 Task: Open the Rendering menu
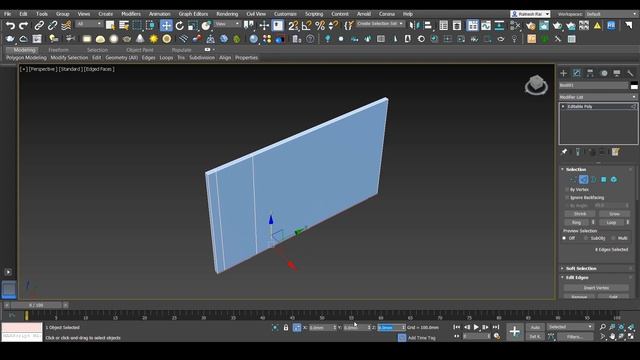click(227, 14)
